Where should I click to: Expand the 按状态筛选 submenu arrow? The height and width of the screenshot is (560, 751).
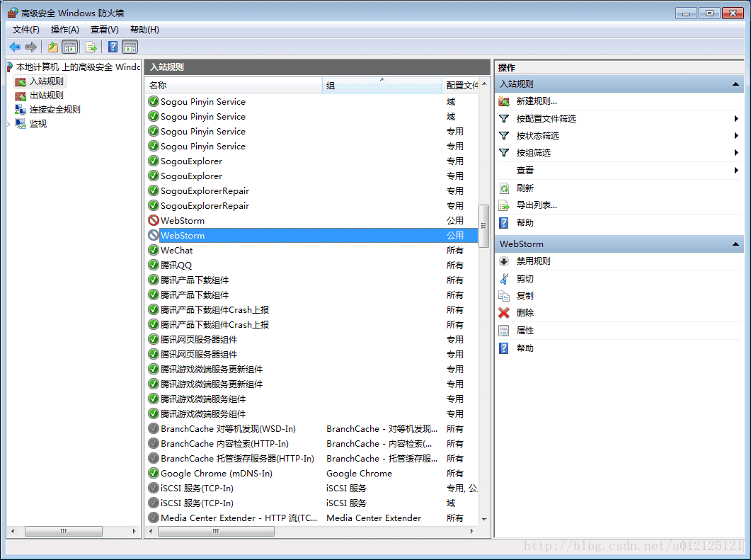click(736, 136)
